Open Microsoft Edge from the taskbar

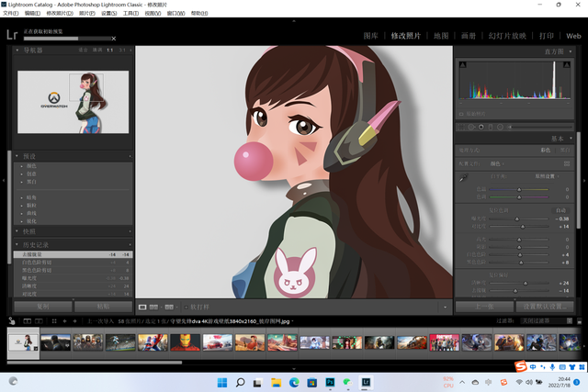click(294, 382)
